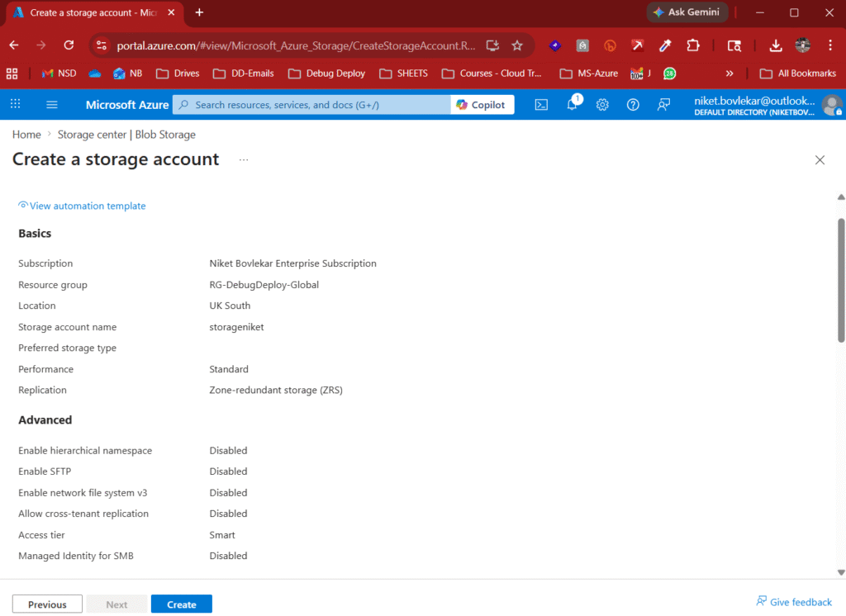Open the eyedropper extension icon

coord(665,46)
